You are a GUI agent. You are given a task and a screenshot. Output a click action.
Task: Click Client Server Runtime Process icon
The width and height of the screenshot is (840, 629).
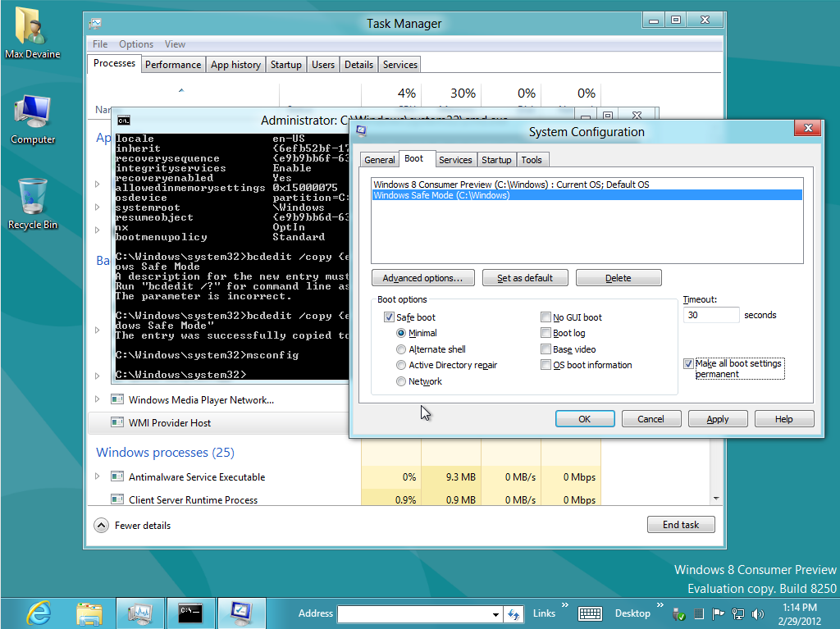tap(116, 499)
